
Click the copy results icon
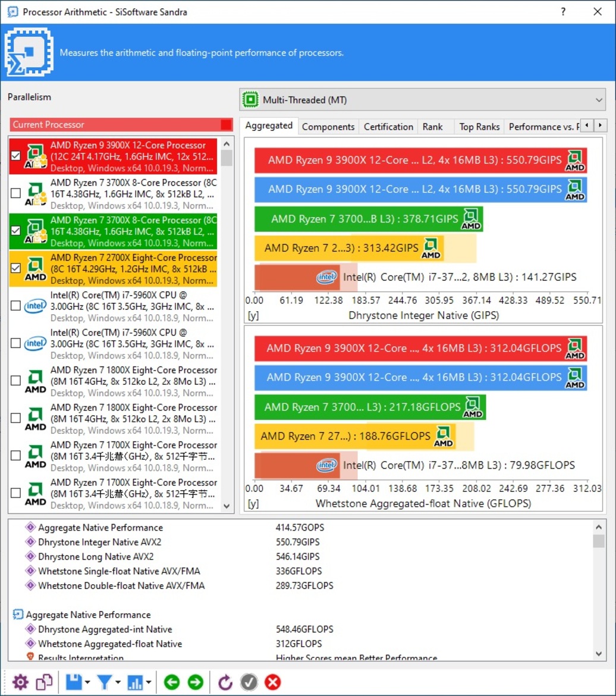[45, 682]
